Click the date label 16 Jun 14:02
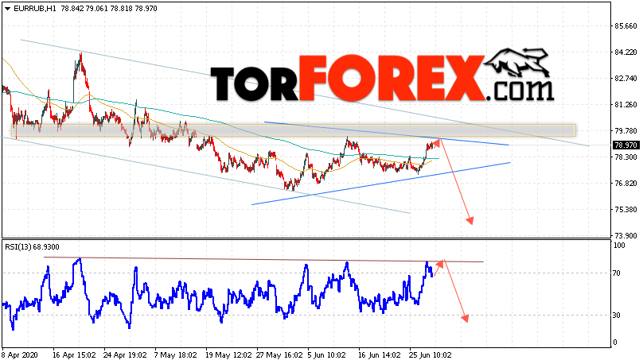The height and width of the screenshot is (364, 643). tap(380, 355)
